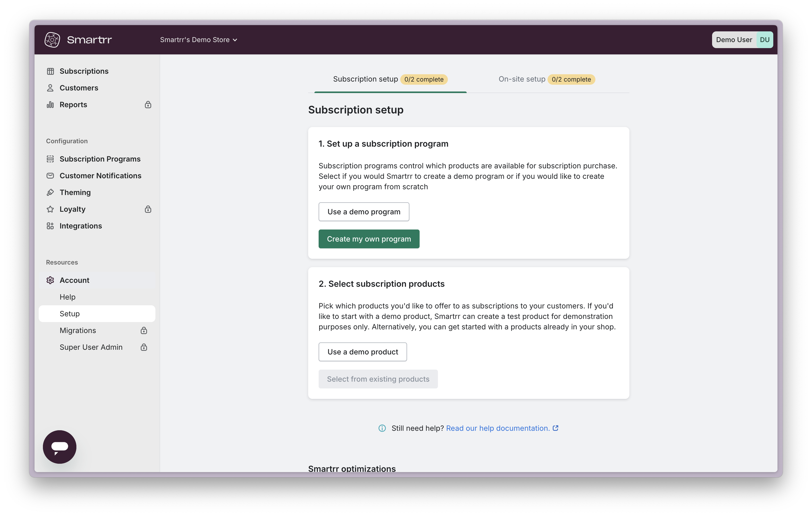The width and height of the screenshot is (812, 516).
Task: Click the Reports bar chart icon
Action: [x=50, y=105]
